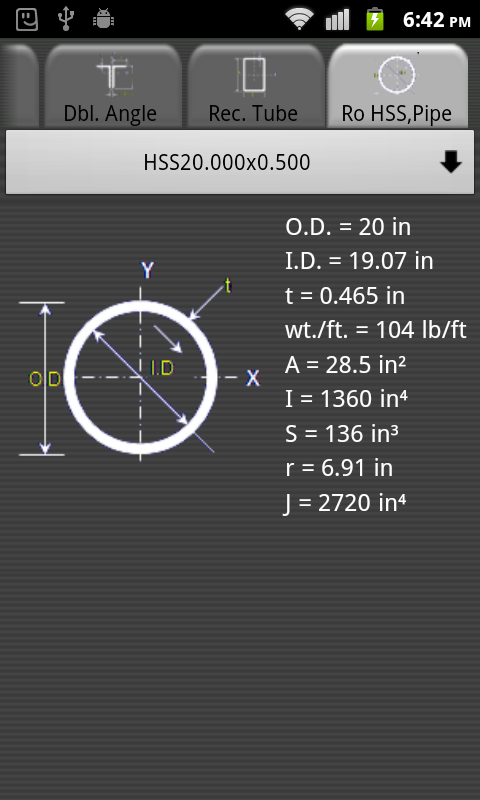The image size is (480, 800).
Task: Tap the I.D. = 19.07 in value
Action: (x=359, y=261)
